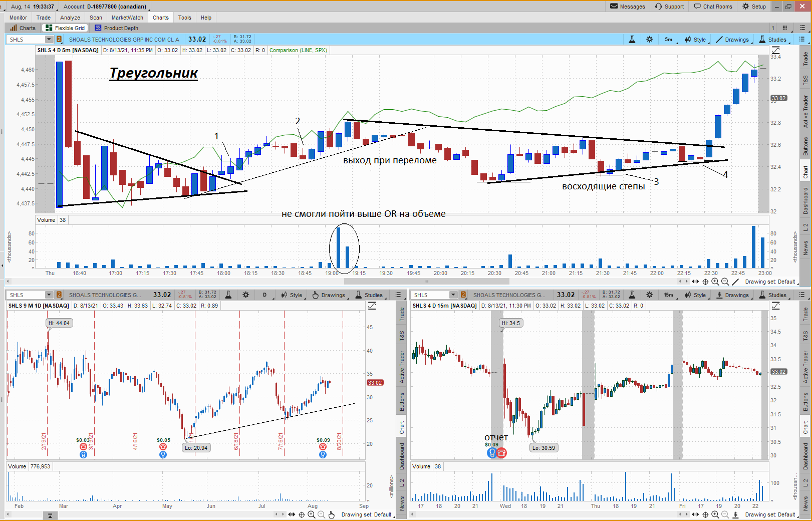
Task: Open the T&S sidebar tab on 5m chart
Action: [805, 80]
